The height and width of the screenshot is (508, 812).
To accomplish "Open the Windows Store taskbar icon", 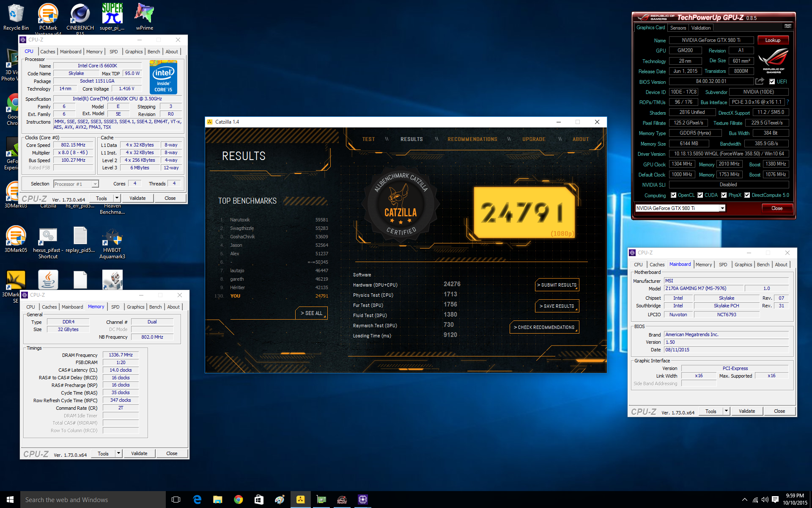I will [259, 500].
